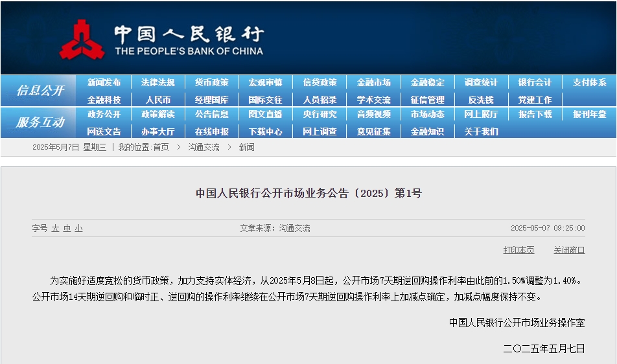Click the 人民币 menu entry
This screenshot has width=617, height=364.
pos(157,100)
